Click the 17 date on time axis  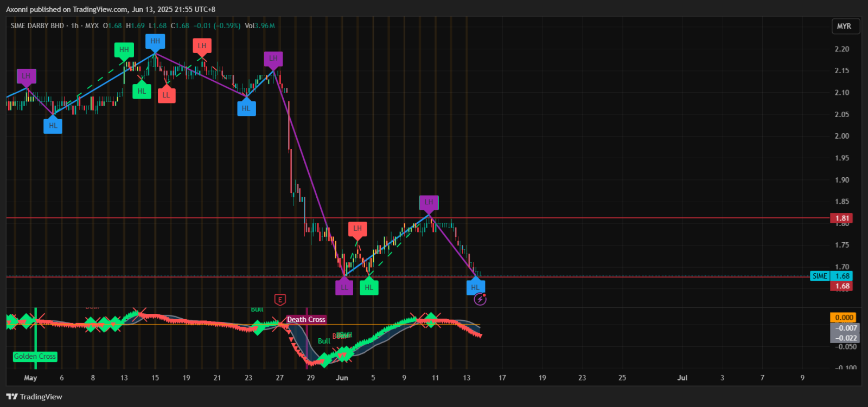pyautogui.click(x=502, y=378)
